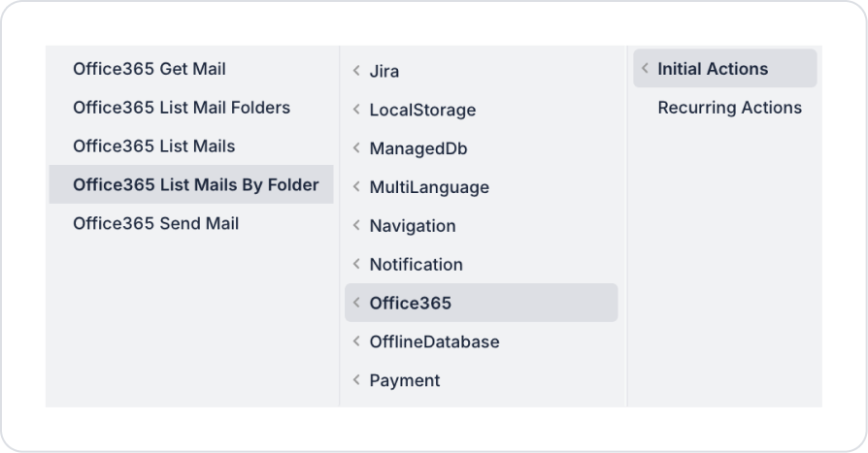
Task: Open the ManagedDb category
Action: click(x=481, y=148)
